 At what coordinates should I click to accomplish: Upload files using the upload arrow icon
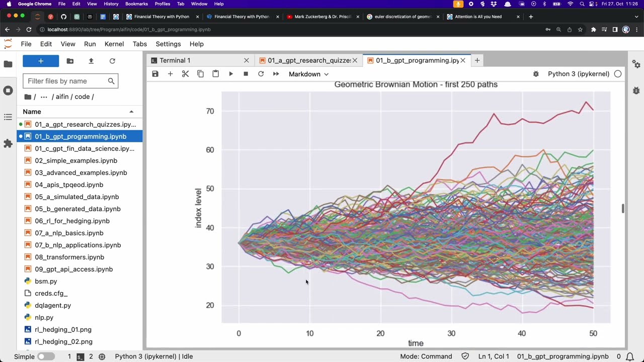point(91,61)
